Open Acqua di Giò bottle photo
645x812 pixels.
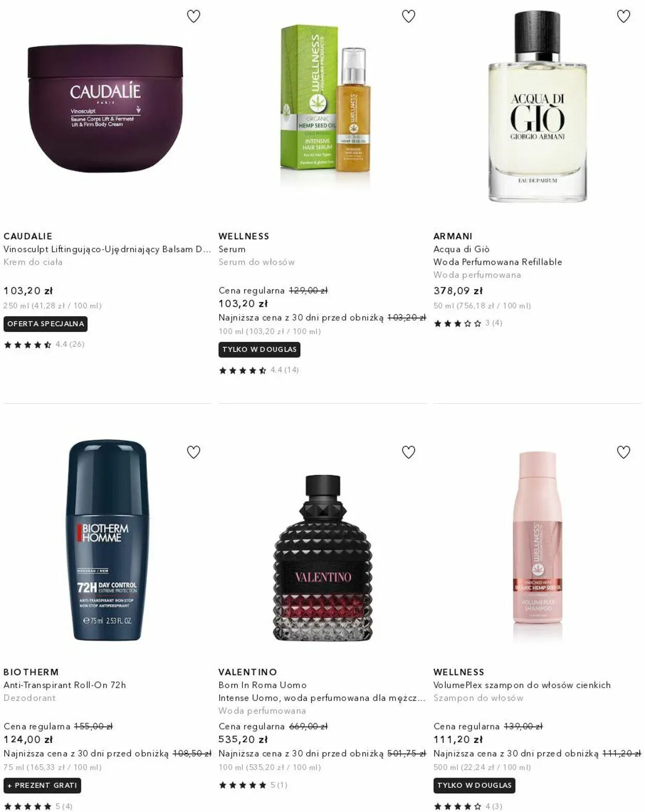(538, 106)
